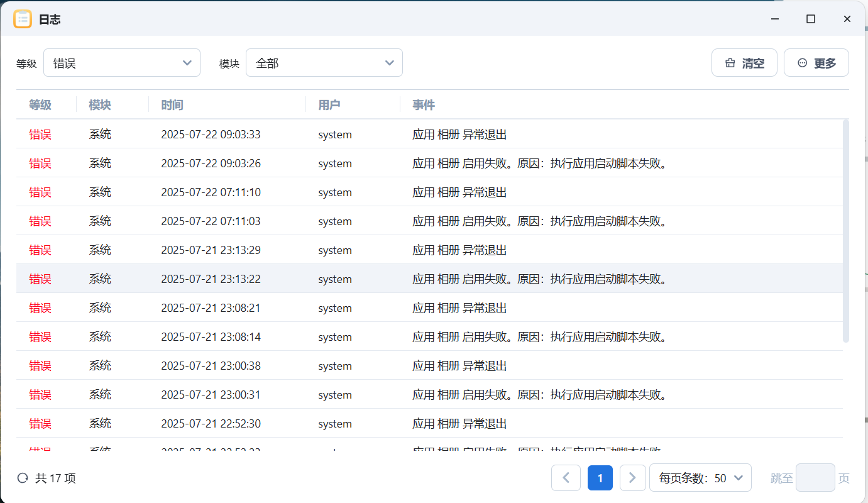Image resolution: width=868 pixels, height=503 pixels.
Task: Open the 模块 filter showing 全部
Action: point(324,63)
